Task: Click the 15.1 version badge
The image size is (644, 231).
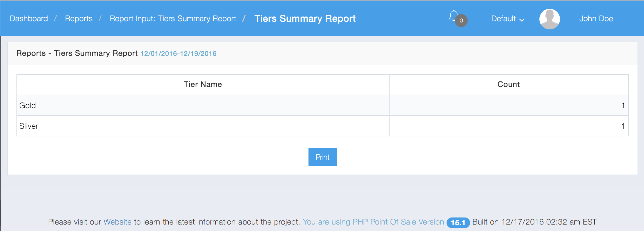Action: (x=458, y=222)
